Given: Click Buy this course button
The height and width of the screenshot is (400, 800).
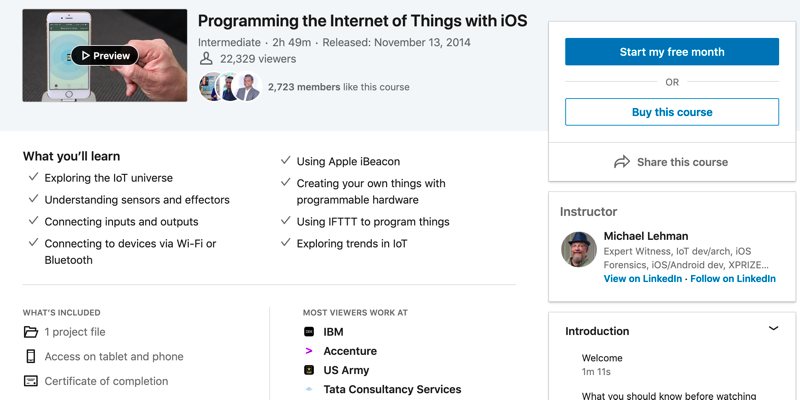Looking at the screenshot, I should [671, 112].
